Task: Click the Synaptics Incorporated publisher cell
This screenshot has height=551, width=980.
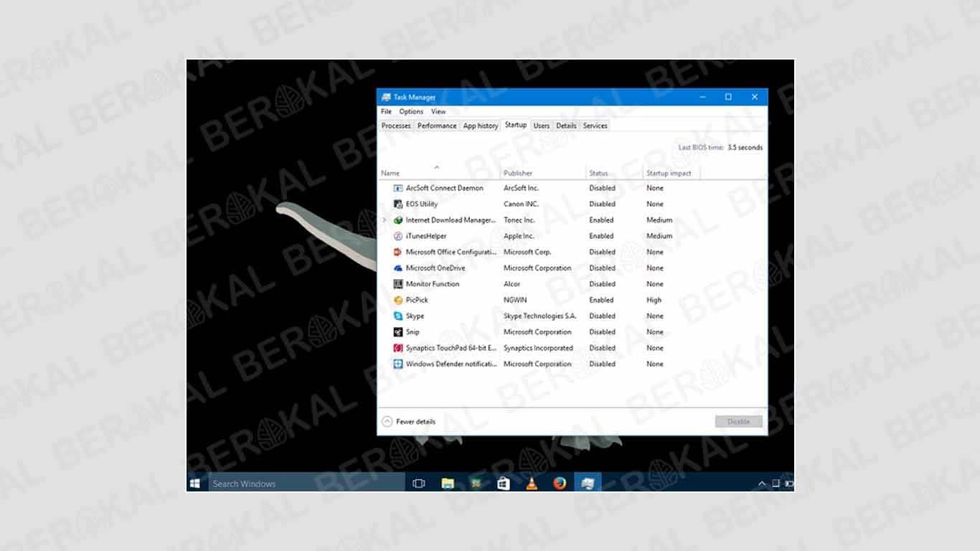Action: [x=538, y=348]
